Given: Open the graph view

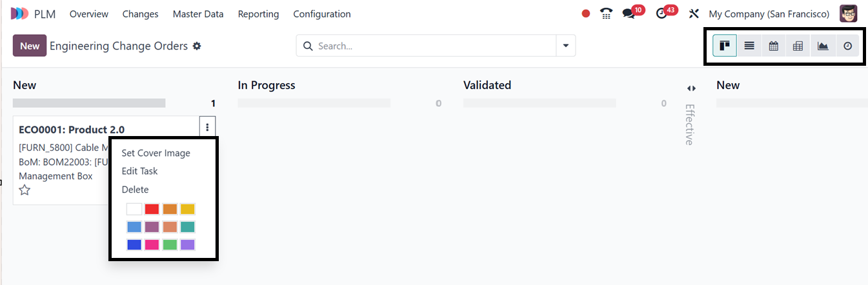Looking at the screenshot, I should point(822,46).
